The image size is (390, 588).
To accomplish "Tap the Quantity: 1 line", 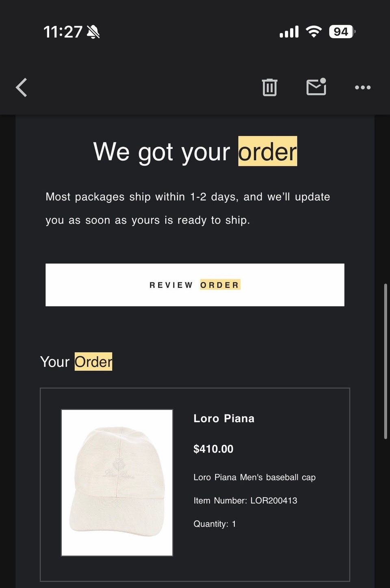I will [214, 524].
